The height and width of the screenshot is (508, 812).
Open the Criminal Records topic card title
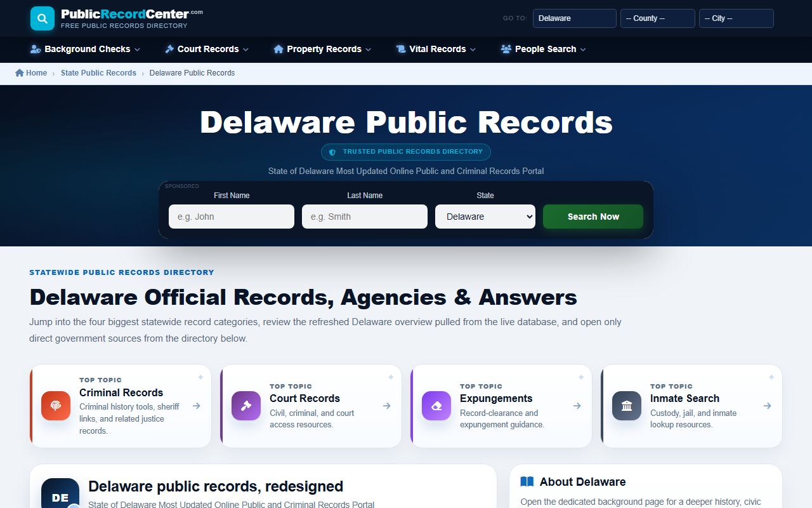click(x=121, y=392)
